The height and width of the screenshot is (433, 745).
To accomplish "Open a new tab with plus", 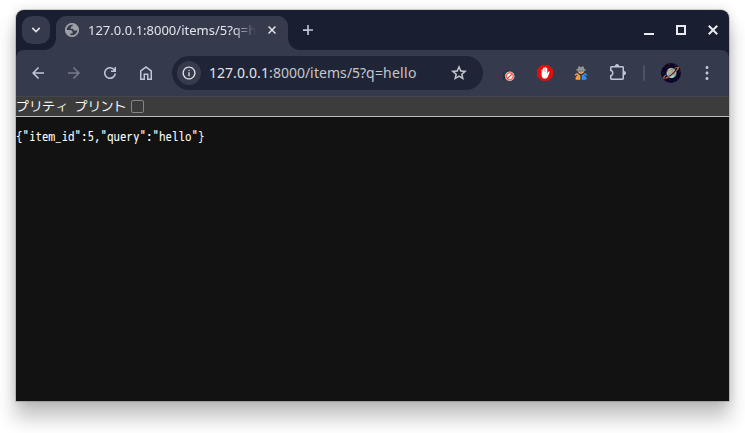I will tap(307, 30).
